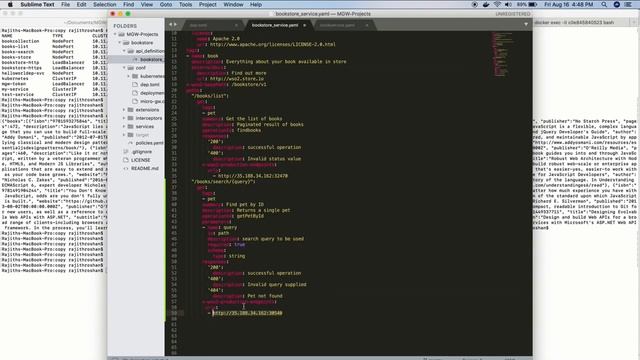This screenshot has width=640, height=360.
Task: Collapse the api_definitions folder
Action: click(124, 51)
